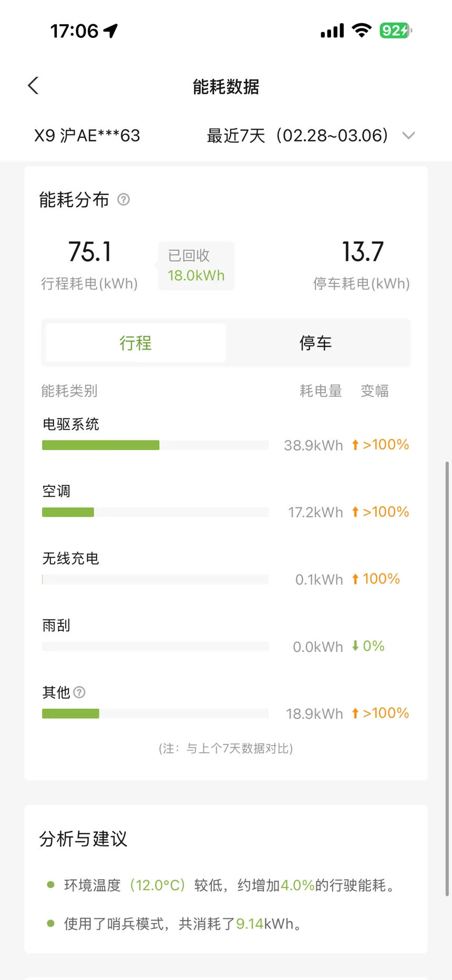
Task: Expand the date range chevron
Action: 408,136
